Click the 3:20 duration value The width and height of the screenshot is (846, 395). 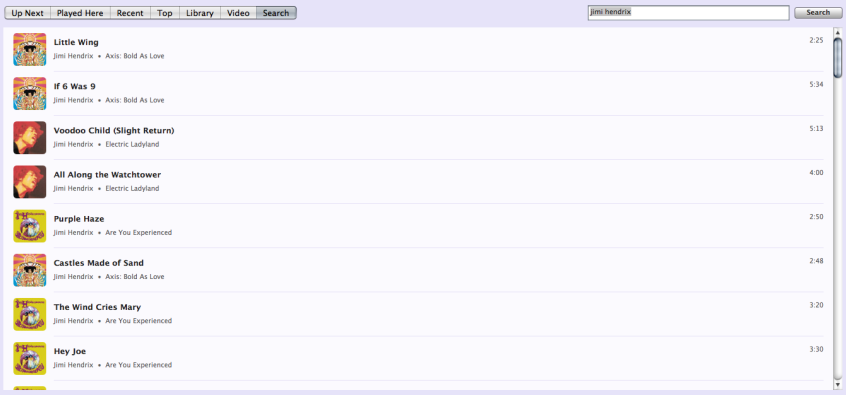tap(816, 305)
